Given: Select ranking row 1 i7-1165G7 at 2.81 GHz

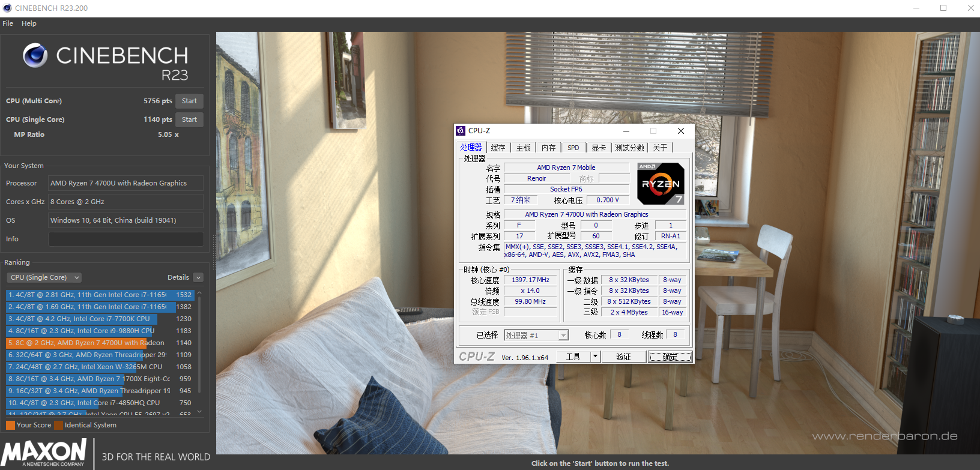Looking at the screenshot, I should 99,295.
